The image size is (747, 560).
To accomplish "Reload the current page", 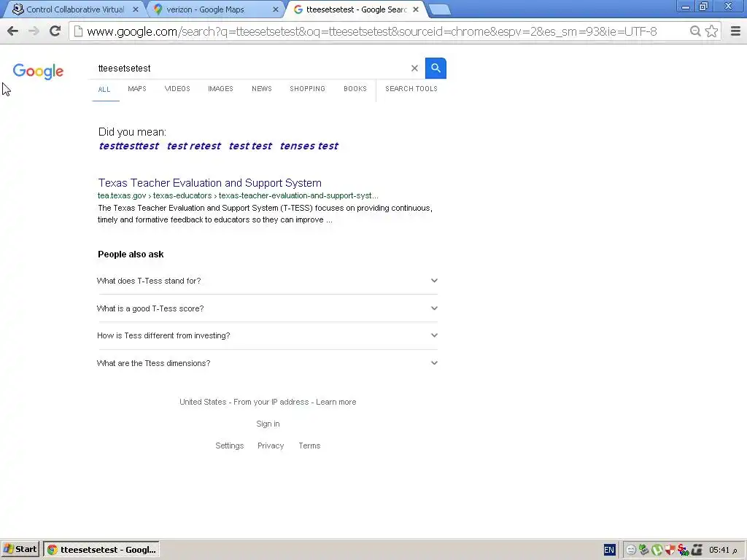I will coord(55,31).
